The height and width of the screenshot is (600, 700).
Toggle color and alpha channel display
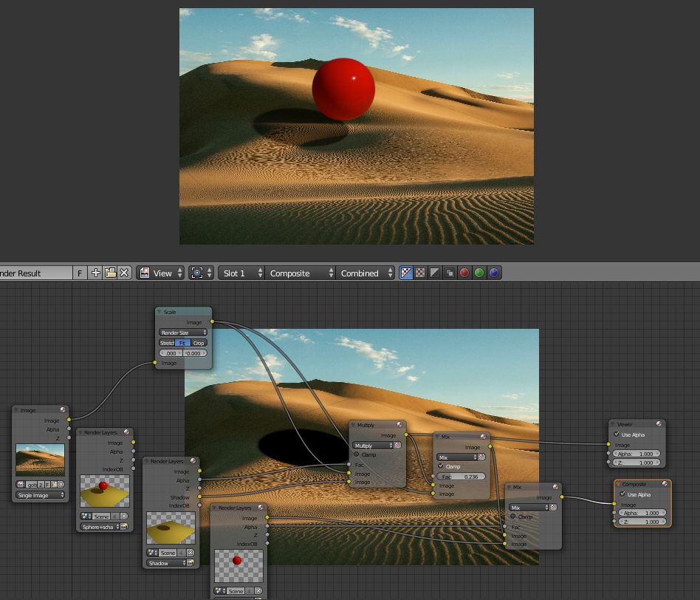pos(406,273)
